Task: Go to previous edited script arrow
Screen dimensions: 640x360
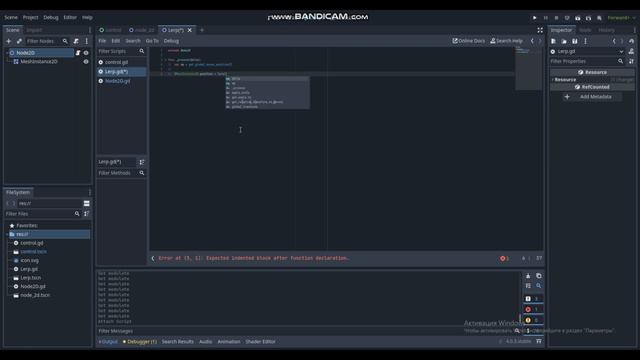Action: (532, 41)
